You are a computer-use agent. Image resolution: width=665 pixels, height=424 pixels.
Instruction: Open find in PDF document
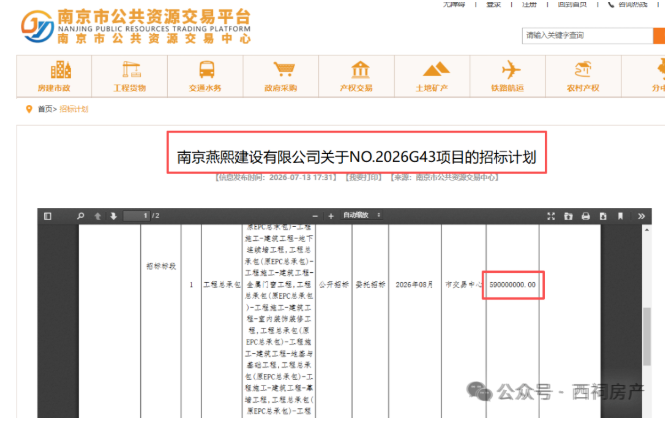pyautogui.click(x=81, y=216)
